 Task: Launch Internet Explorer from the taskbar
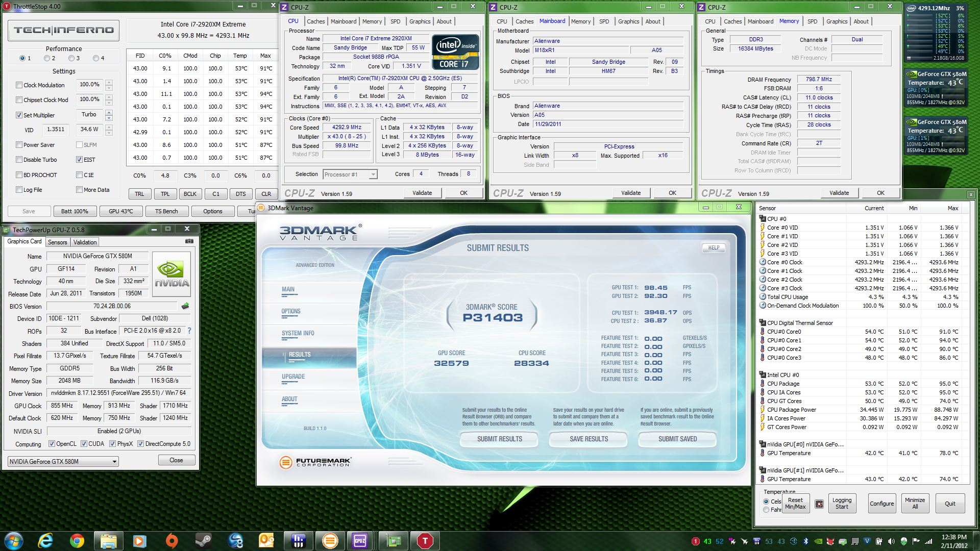point(45,541)
